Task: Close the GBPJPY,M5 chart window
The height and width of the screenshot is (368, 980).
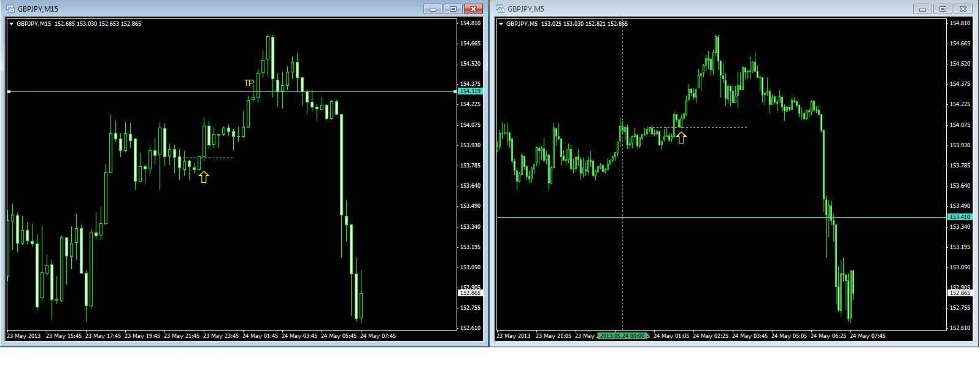Action: 963,9
